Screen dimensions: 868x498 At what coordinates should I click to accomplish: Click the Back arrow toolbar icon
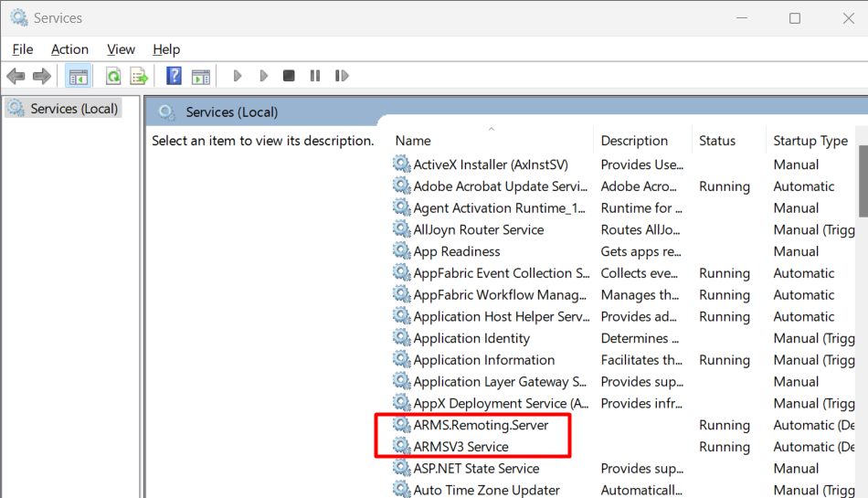pos(16,76)
